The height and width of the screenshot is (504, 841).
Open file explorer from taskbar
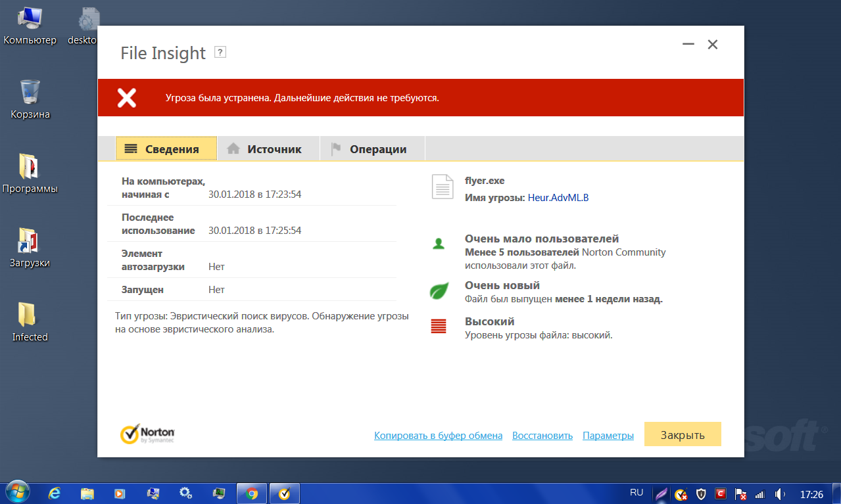click(x=87, y=493)
